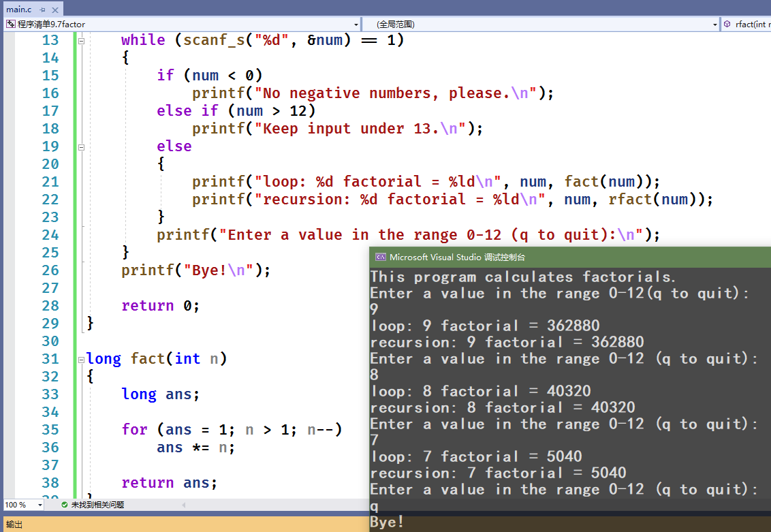Click the green check issues status icon

point(65,505)
